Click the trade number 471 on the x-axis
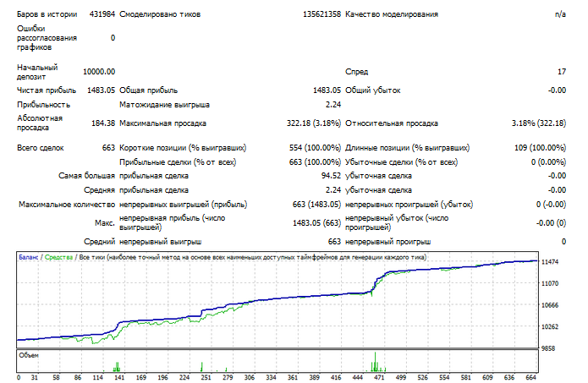This screenshot has height=383, width=588. tap(380, 377)
